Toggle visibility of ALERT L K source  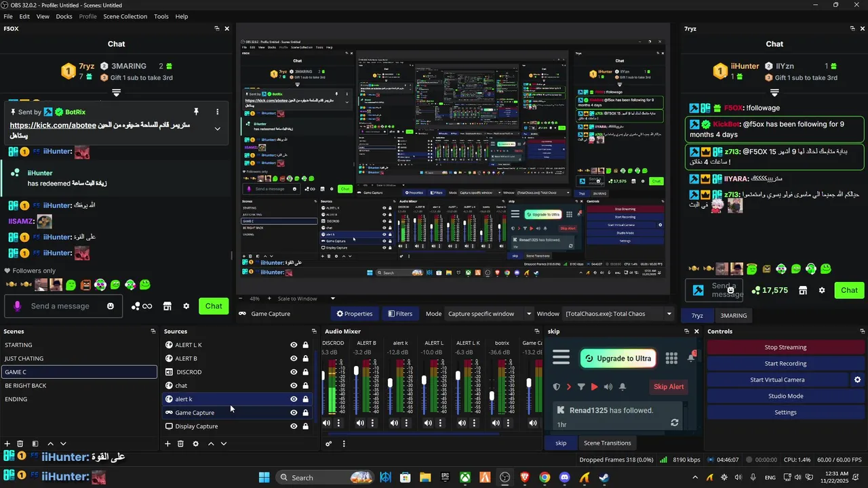tap(294, 345)
